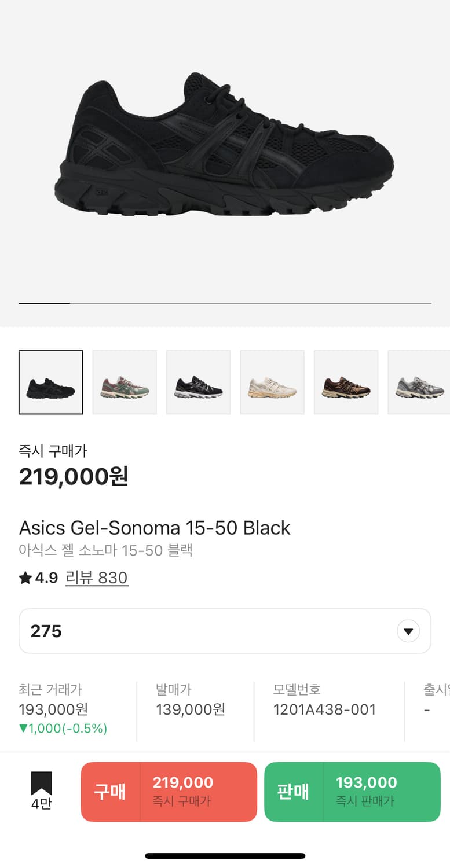The height and width of the screenshot is (868, 450).
Task: Tap the green 판매 sell button
Action: (352, 792)
